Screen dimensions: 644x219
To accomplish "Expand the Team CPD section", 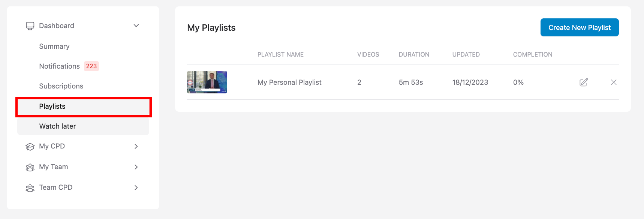I will (x=136, y=187).
